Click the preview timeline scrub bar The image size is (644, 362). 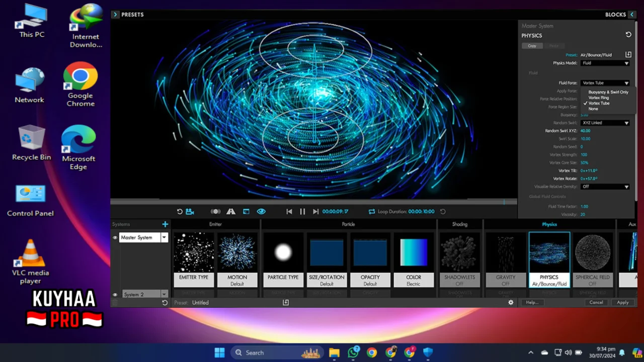click(x=313, y=202)
